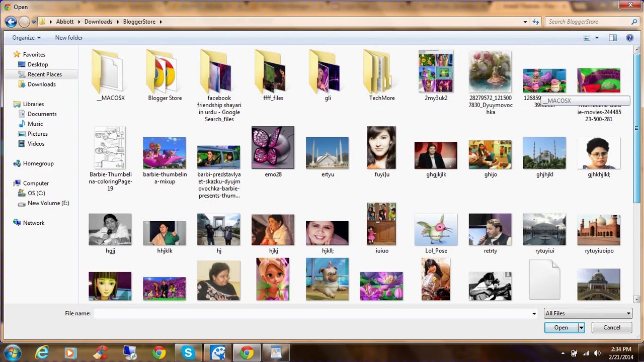Open the Organize dropdown menu

coord(26,38)
